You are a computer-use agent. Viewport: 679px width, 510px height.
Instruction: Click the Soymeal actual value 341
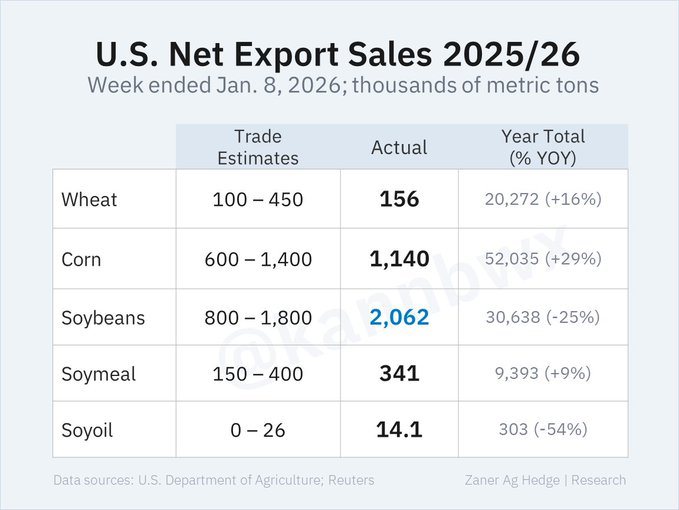(399, 374)
